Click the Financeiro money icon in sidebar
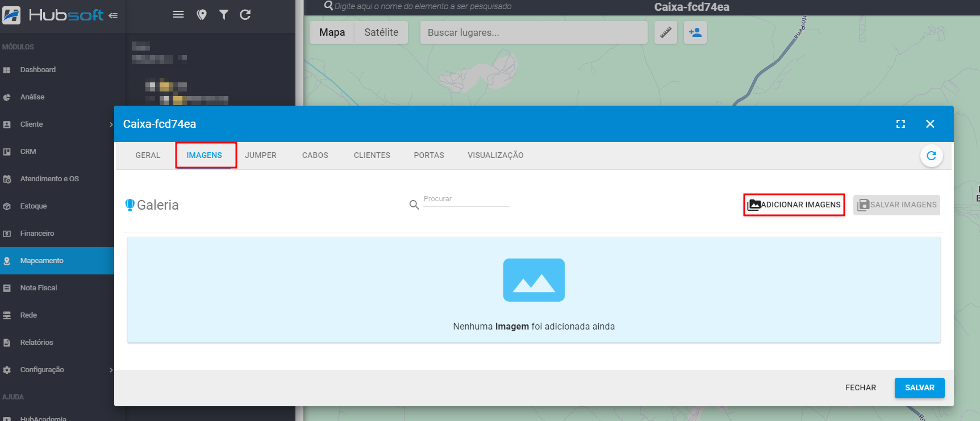 [7, 234]
